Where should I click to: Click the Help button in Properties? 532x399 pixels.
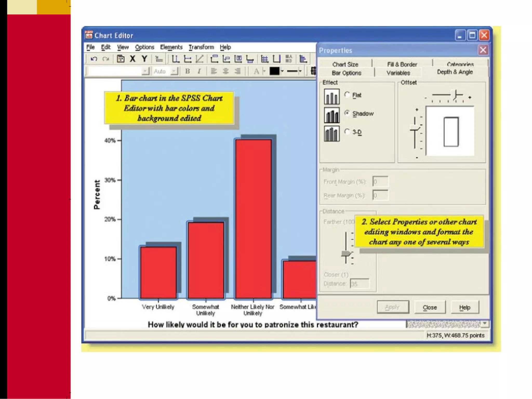(x=464, y=307)
